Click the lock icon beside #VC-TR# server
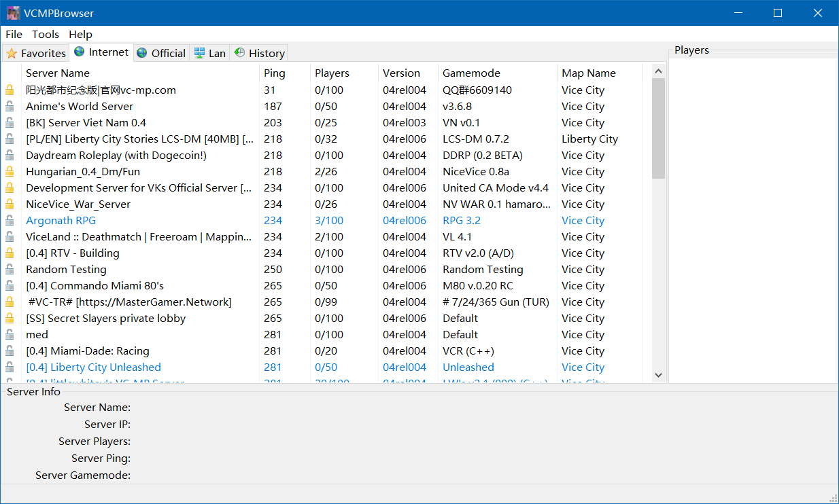Screen dimensions: 839x504 point(10,302)
